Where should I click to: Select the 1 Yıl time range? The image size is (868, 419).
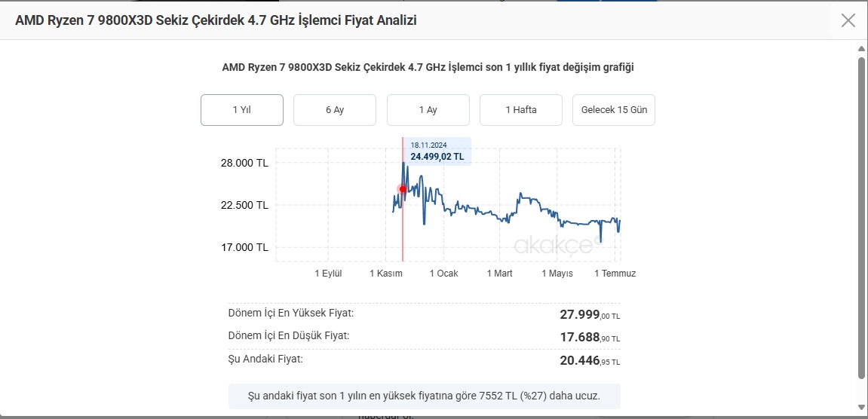coord(242,110)
